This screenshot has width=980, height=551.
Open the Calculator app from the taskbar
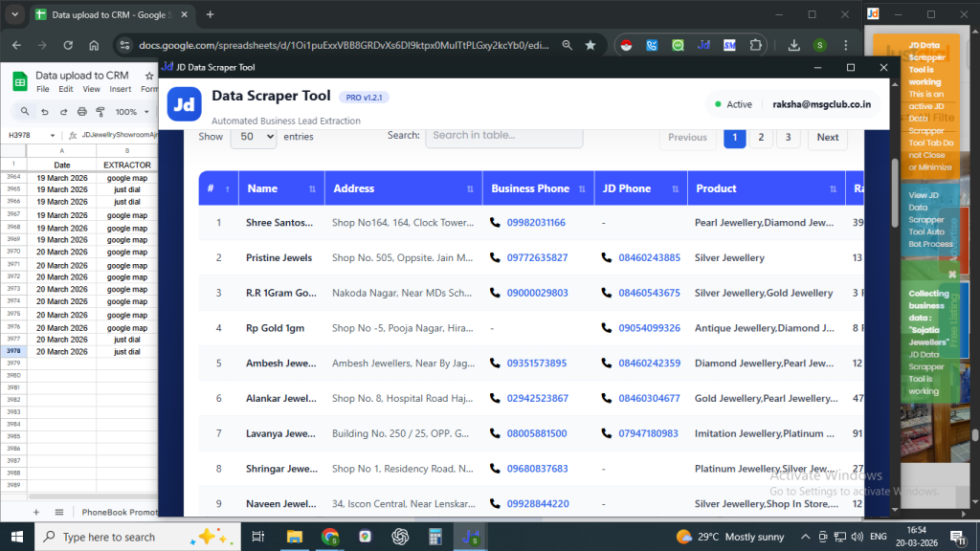[x=434, y=536]
